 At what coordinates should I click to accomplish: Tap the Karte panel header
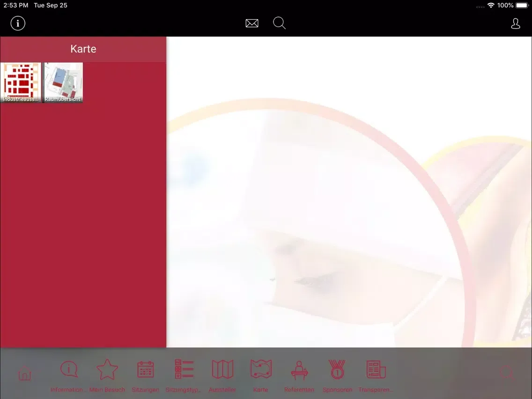pyautogui.click(x=83, y=49)
